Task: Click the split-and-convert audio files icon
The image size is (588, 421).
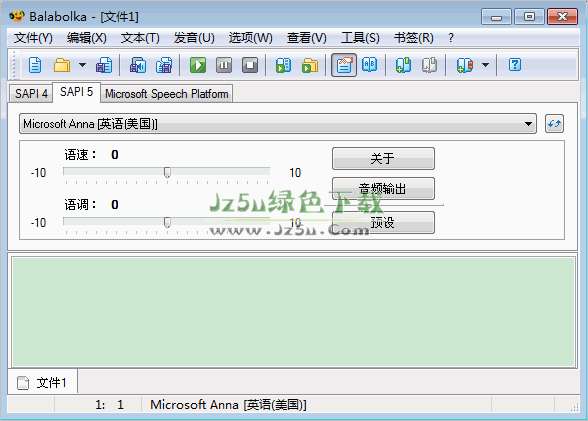Action: point(164,65)
